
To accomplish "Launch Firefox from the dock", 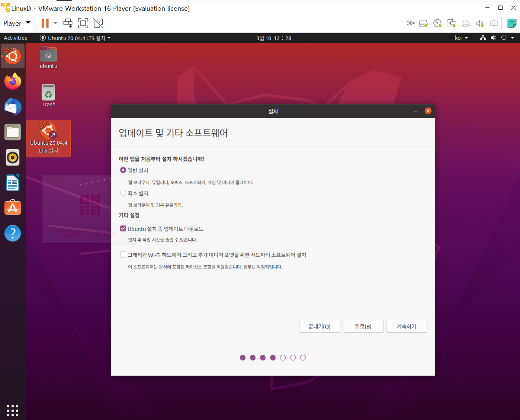I will coord(13,81).
